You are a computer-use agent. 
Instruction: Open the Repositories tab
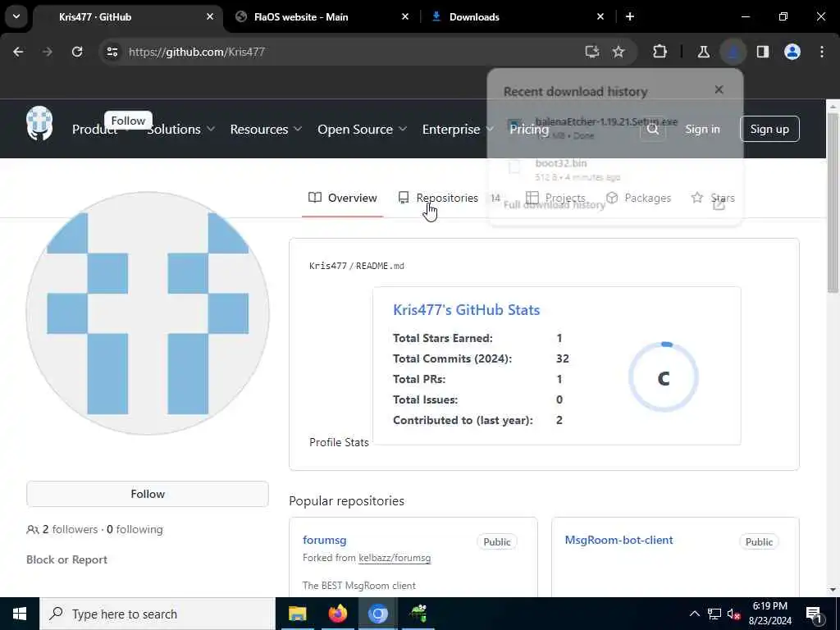click(x=449, y=198)
